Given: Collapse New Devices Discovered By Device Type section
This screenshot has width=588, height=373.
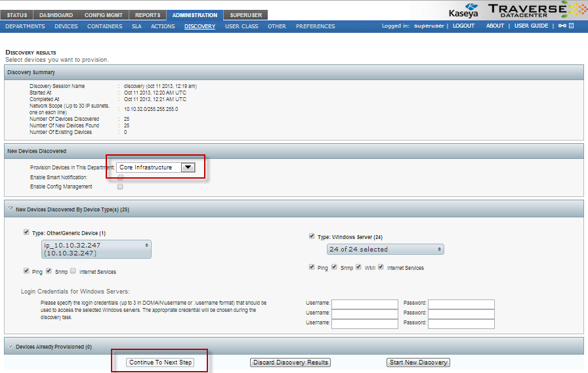Looking at the screenshot, I should (10, 209).
